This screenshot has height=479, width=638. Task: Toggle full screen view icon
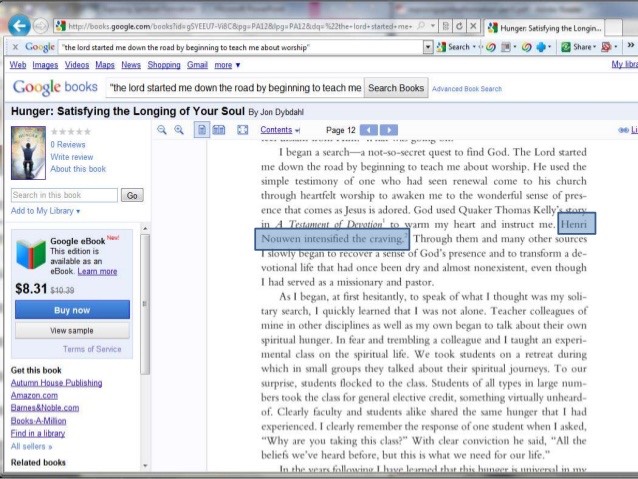pos(243,130)
